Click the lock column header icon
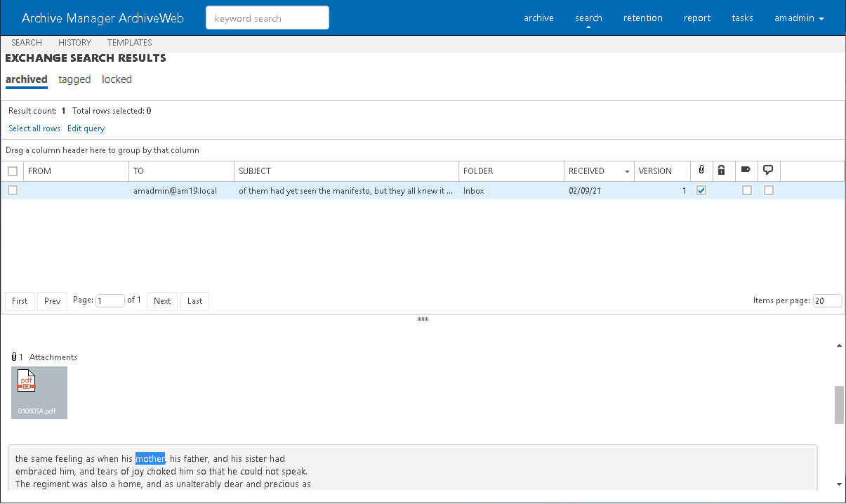 (x=721, y=171)
